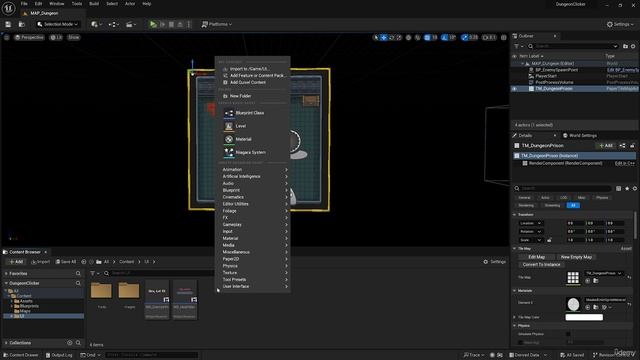
Task: Open the Tile Map asset dropdown
Action: coord(604,273)
